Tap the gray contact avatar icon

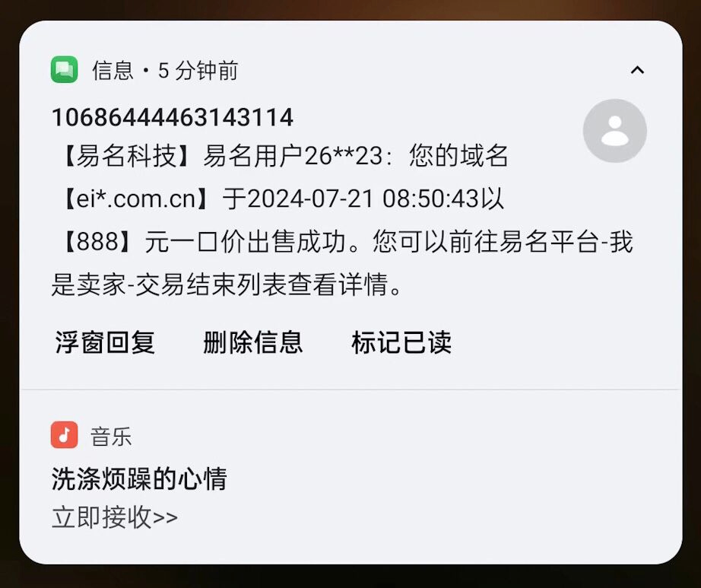tap(615, 131)
